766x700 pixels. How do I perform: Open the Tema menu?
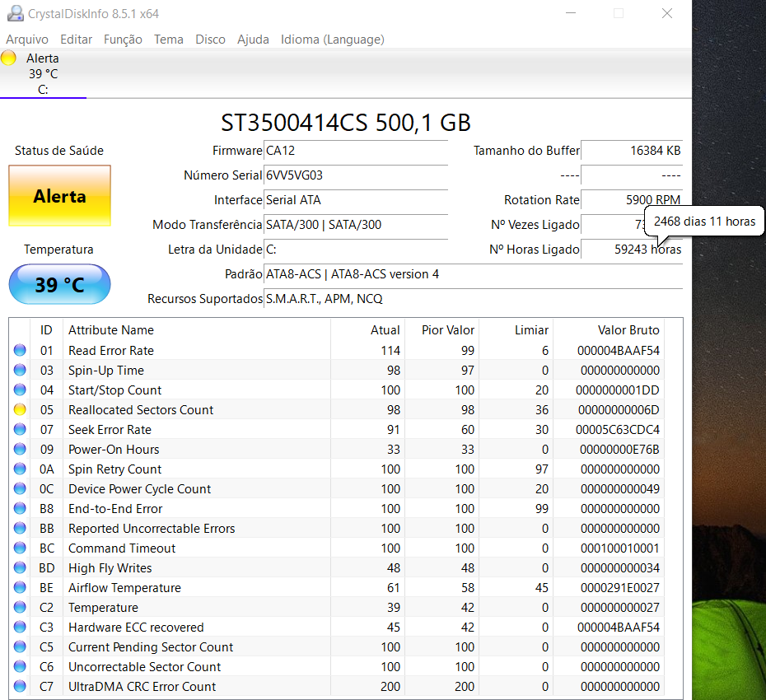pyautogui.click(x=169, y=39)
